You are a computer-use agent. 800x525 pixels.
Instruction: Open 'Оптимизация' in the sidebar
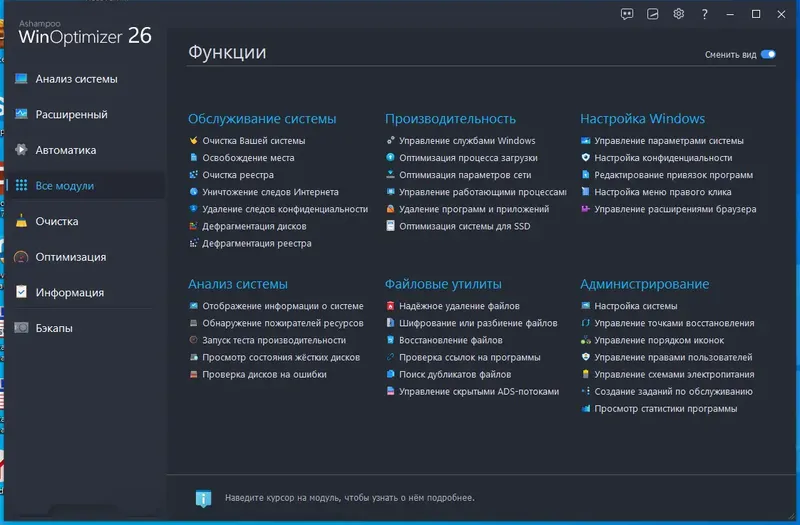click(70, 257)
